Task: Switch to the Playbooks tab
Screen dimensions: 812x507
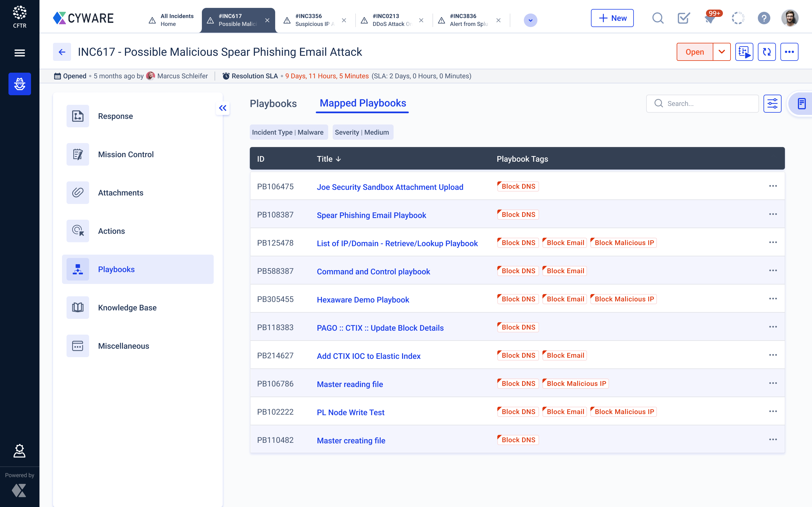Action: [273, 104]
